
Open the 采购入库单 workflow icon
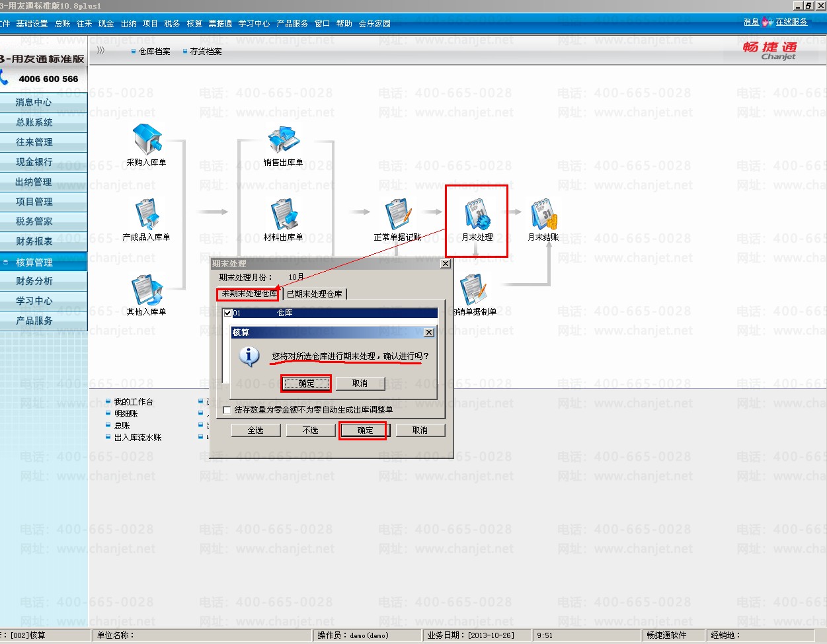[147, 140]
